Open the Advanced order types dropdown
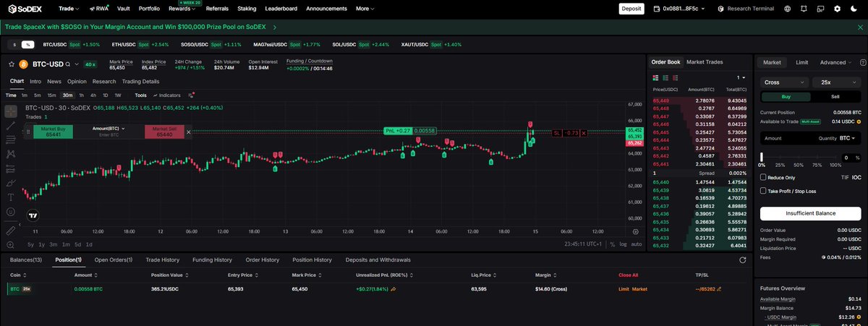 [835, 63]
